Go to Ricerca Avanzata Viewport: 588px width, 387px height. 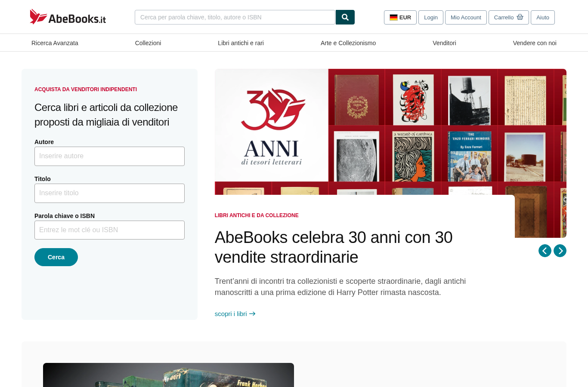click(x=55, y=43)
